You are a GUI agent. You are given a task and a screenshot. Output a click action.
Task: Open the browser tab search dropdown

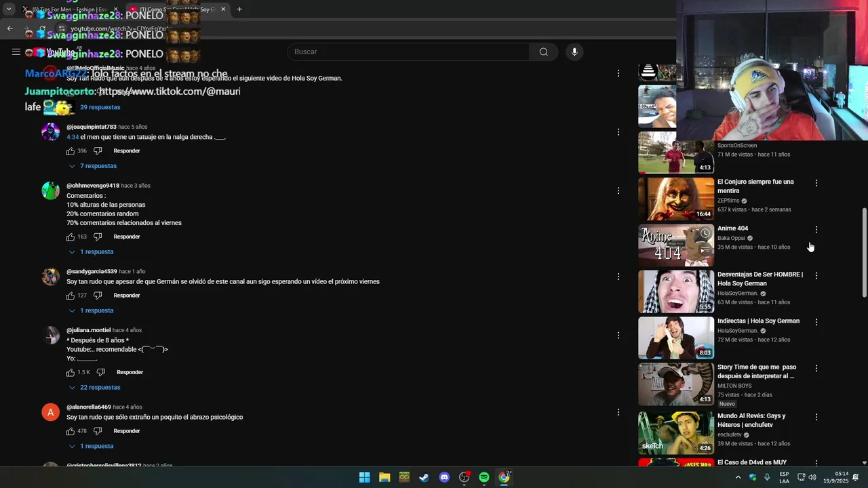tap(9, 9)
